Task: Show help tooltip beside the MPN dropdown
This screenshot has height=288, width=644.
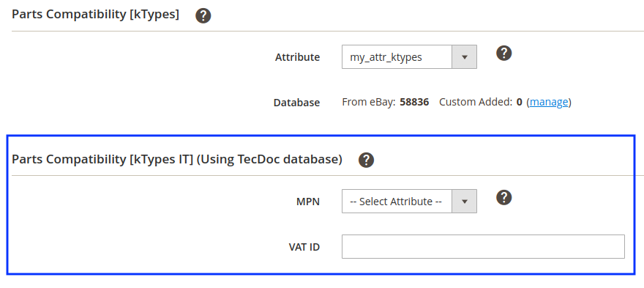Action: (504, 197)
